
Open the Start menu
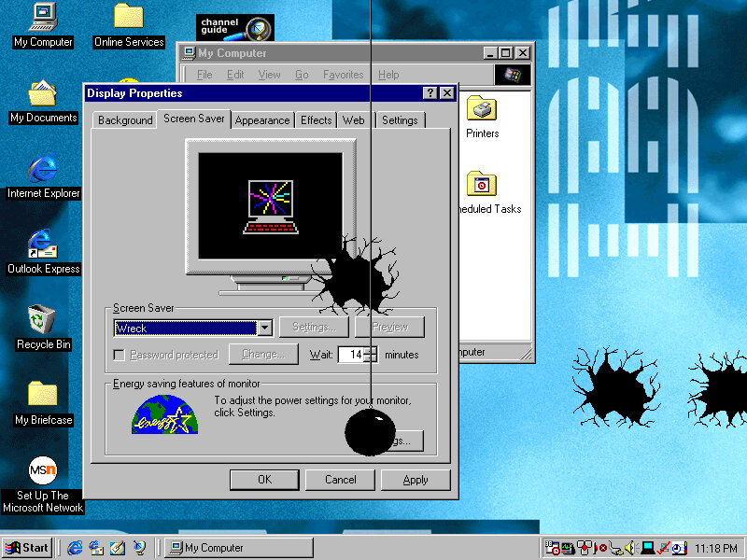point(27,548)
